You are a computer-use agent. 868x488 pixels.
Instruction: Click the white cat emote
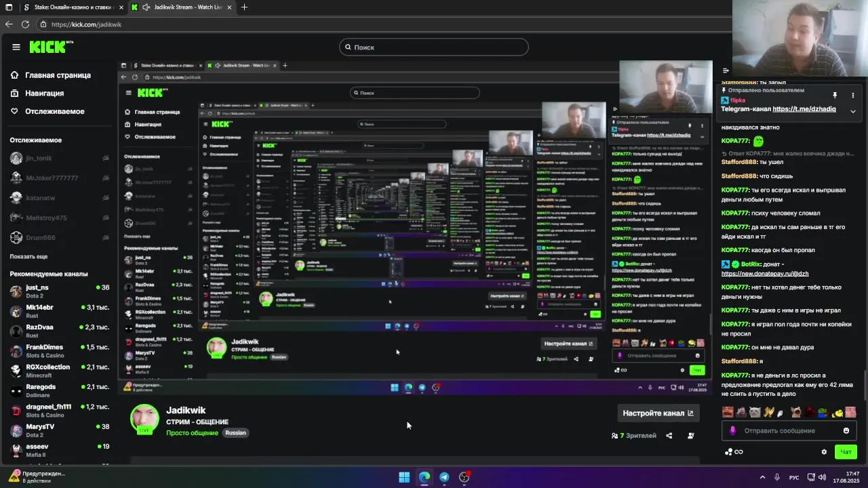click(755, 412)
